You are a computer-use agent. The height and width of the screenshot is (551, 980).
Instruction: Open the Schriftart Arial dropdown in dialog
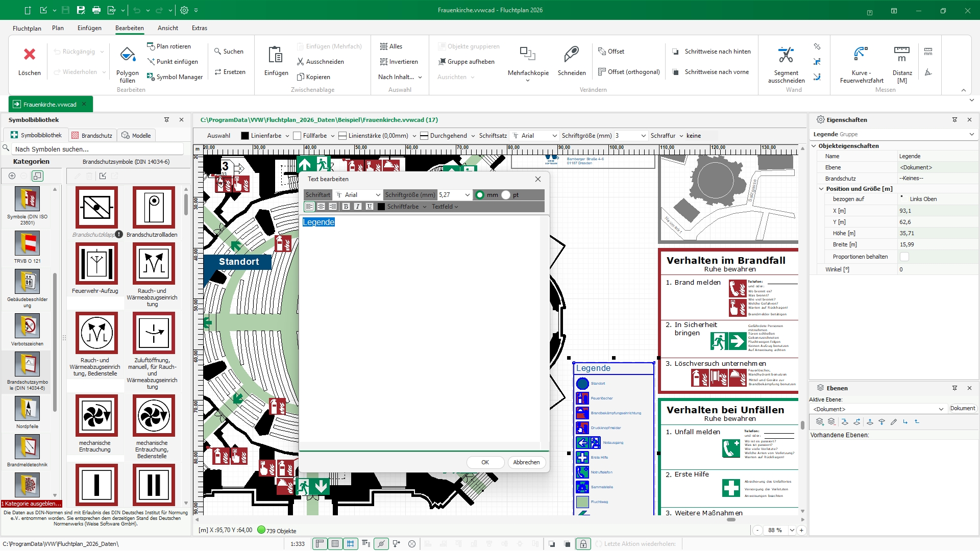(x=378, y=195)
